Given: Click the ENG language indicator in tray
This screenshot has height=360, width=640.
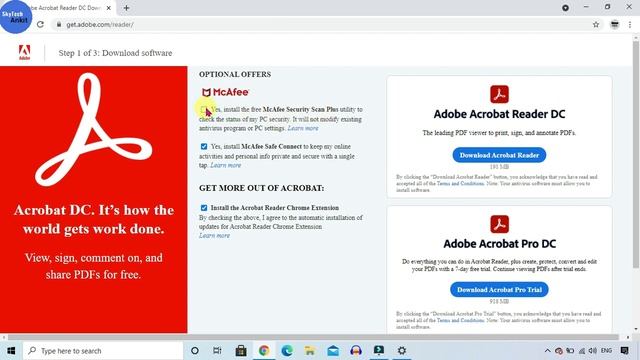Looking at the screenshot, I should pos(607,351).
